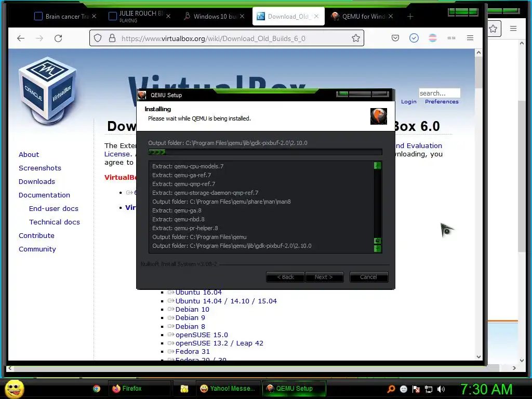The height and width of the screenshot is (399, 532).
Task: Open the Contribute sidebar link
Action: coord(37,235)
